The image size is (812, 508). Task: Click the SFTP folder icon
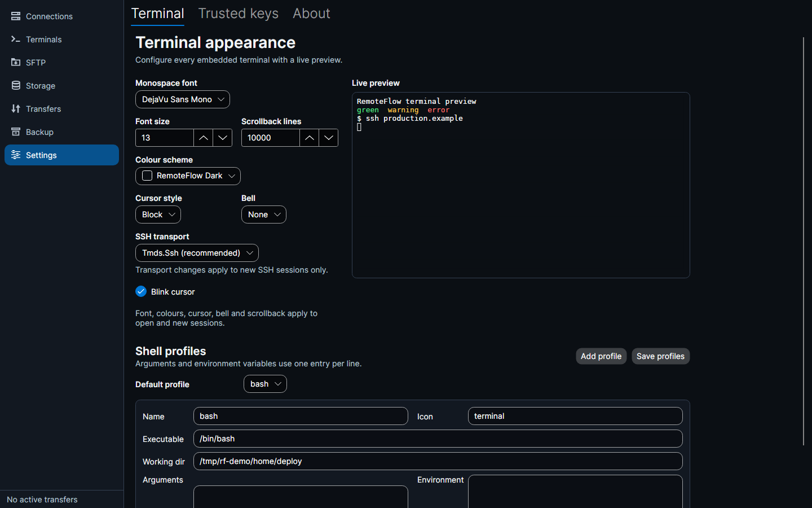point(16,63)
